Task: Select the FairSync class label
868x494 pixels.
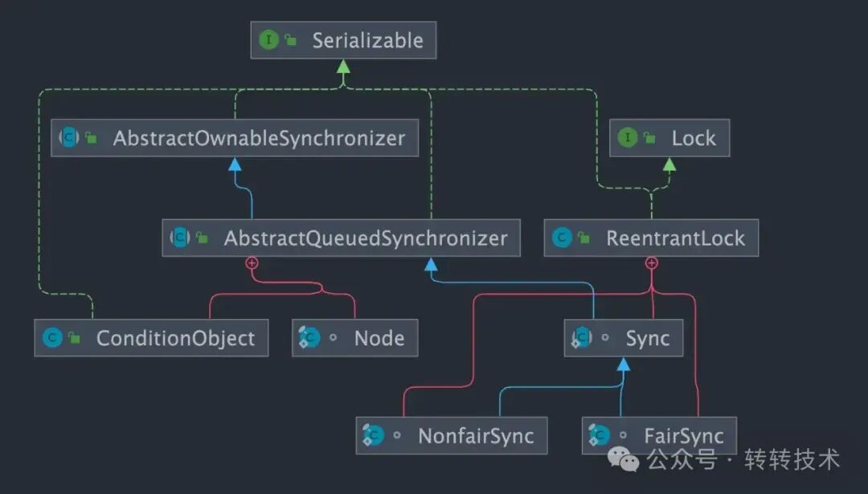Action: point(684,436)
